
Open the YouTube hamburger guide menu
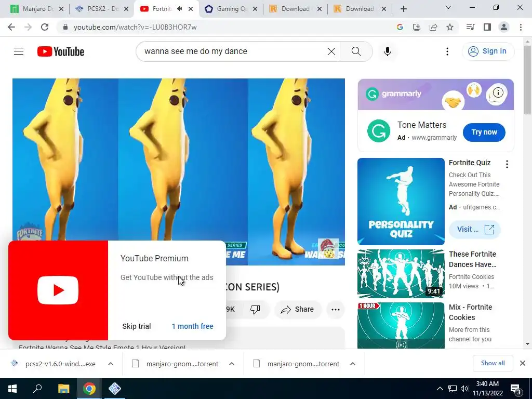19,51
